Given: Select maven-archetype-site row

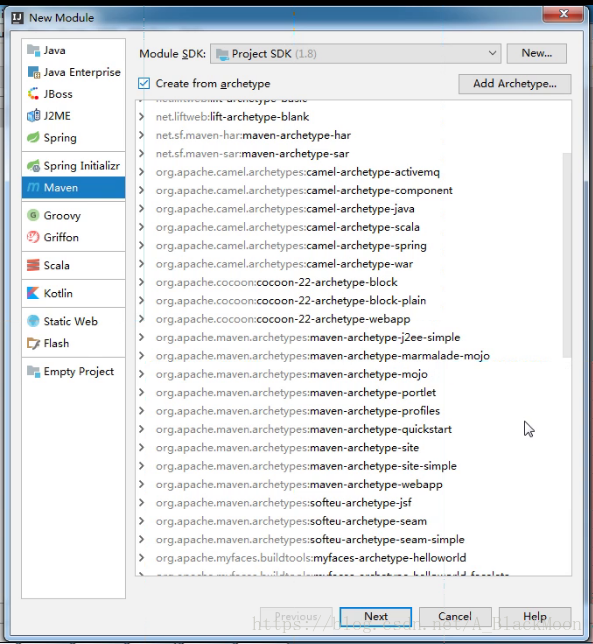Looking at the screenshot, I should pos(353,448).
